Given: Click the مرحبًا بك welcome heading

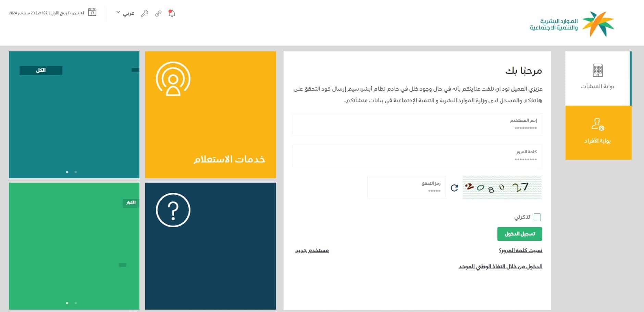Looking at the screenshot, I should [x=524, y=71].
